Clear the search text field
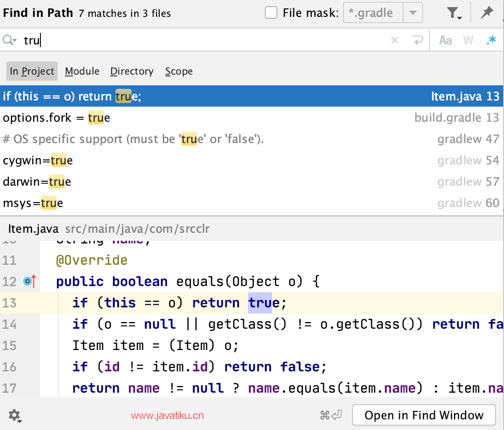Image resolution: width=504 pixels, height=430 pixels. [394, 40]
